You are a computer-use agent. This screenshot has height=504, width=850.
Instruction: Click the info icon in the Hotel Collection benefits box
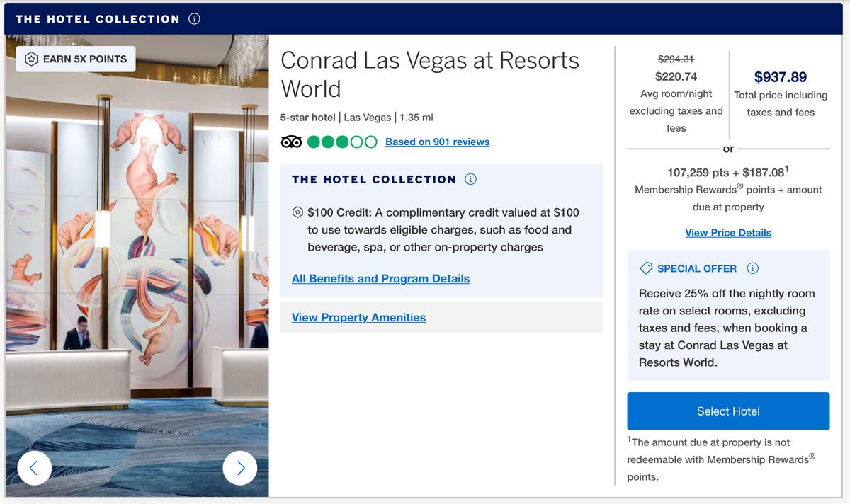(470, 179)
